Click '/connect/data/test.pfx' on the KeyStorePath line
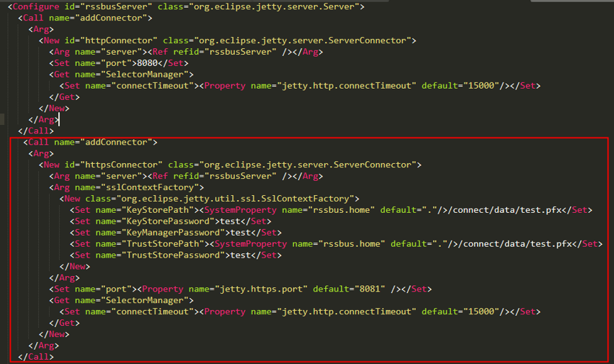The width and height of the screenshot is (614, 364). click(505, 210)
